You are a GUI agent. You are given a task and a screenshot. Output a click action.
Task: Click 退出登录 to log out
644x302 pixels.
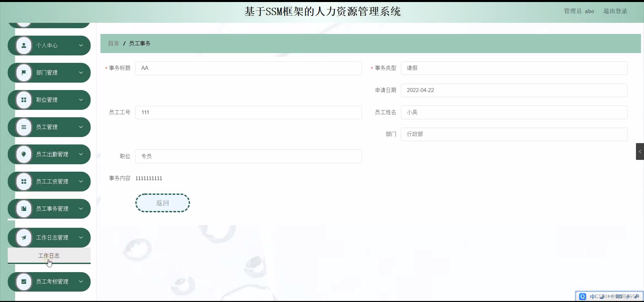[x=615, y=11]
